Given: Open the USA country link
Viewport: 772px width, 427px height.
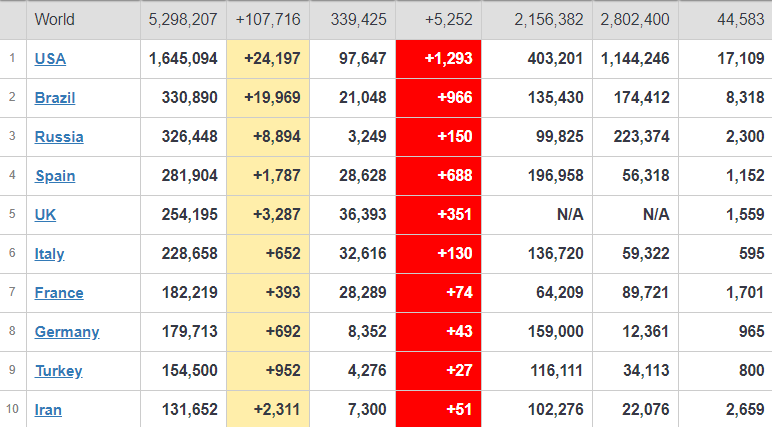Looking at the screenshot, I should pyautogui.click(x=50, y=59).
